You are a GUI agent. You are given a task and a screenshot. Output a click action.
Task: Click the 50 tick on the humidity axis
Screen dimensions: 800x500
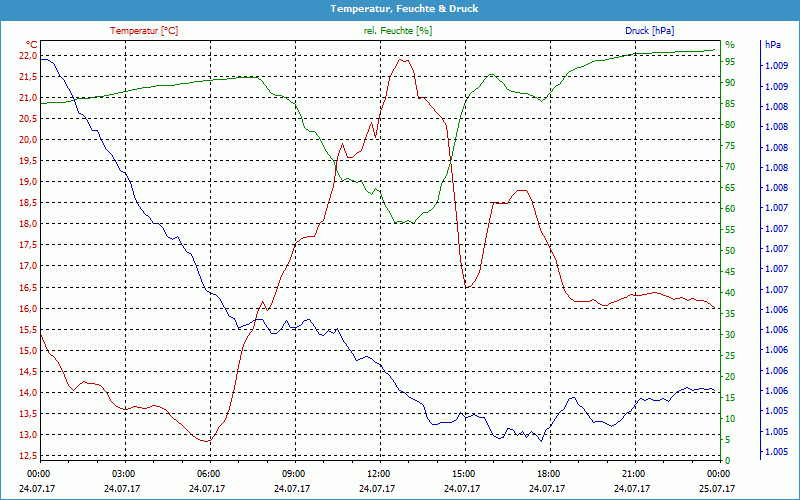pyautogui.click(x=730, y=250)
